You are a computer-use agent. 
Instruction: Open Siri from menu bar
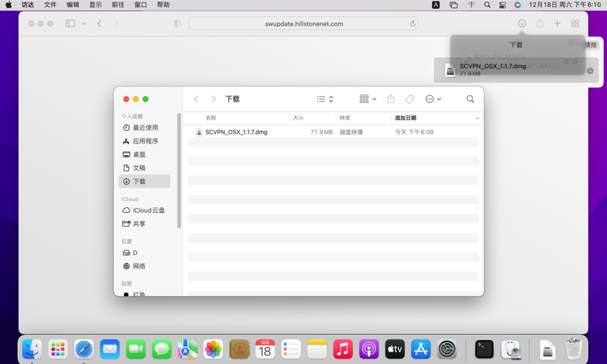click(517, 5)
